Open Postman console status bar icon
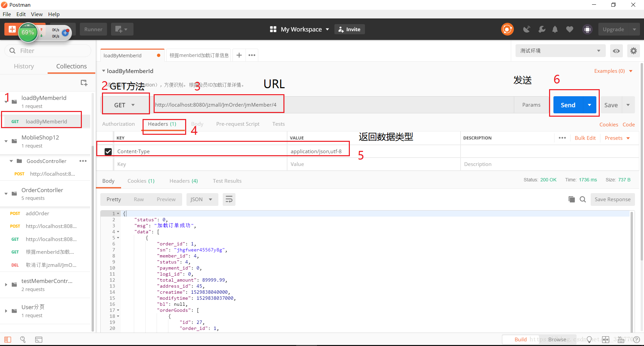 [39, 340]
